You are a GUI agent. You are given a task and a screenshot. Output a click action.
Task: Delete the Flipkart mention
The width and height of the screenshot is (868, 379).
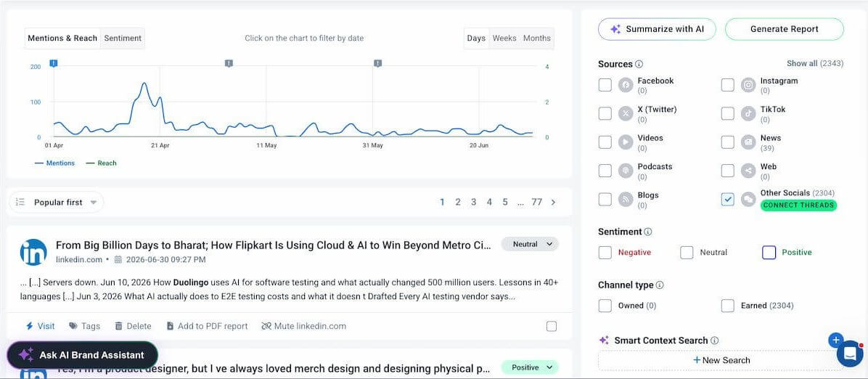(x=133, y=327)
